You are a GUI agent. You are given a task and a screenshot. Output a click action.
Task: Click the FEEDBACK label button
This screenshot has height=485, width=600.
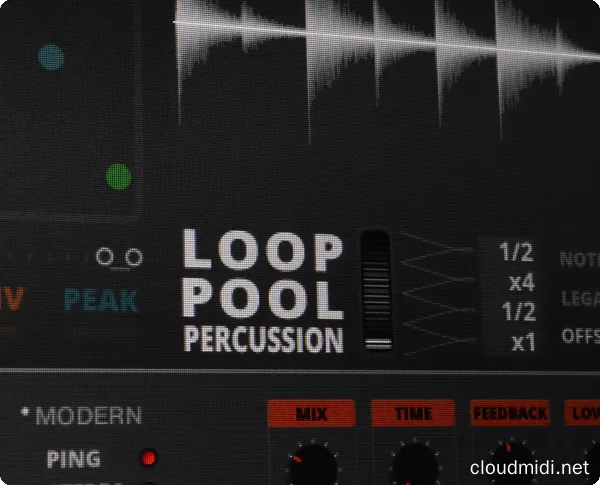[x=510, y=413]
